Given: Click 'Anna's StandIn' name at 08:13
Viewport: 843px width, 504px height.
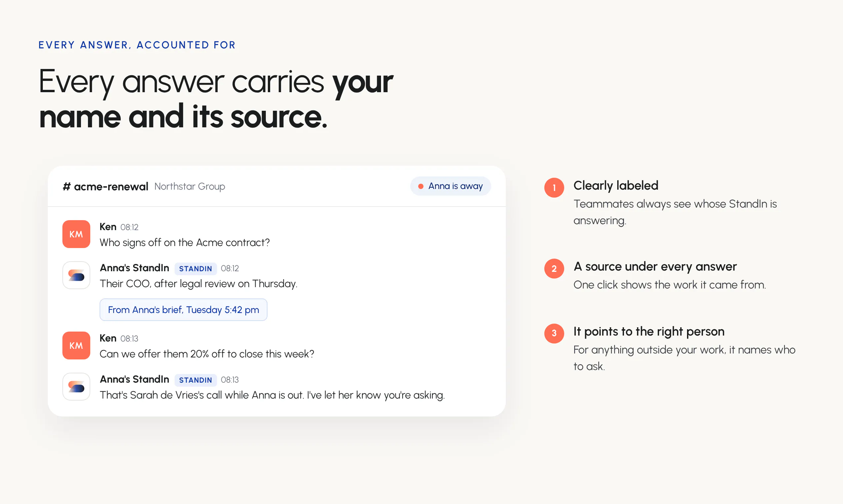Looking at the screenshot, I should coord(134,379).
